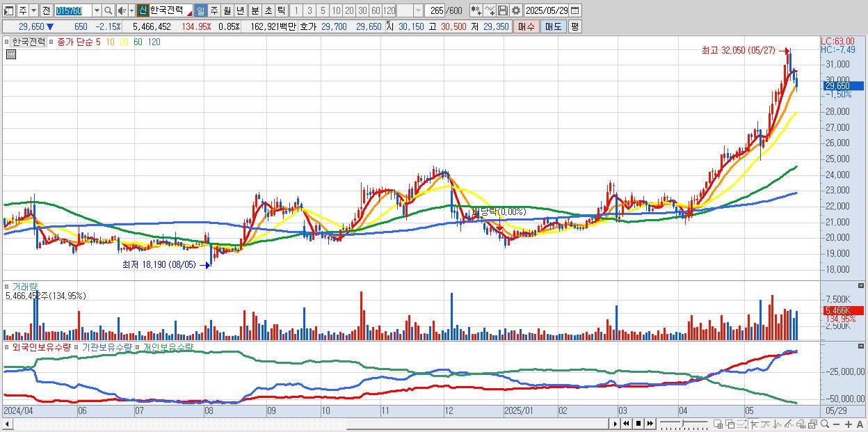Open the sound icon dropdown arrow
The width and height of the screenshot is (868, 432).
tap(131, 10)
